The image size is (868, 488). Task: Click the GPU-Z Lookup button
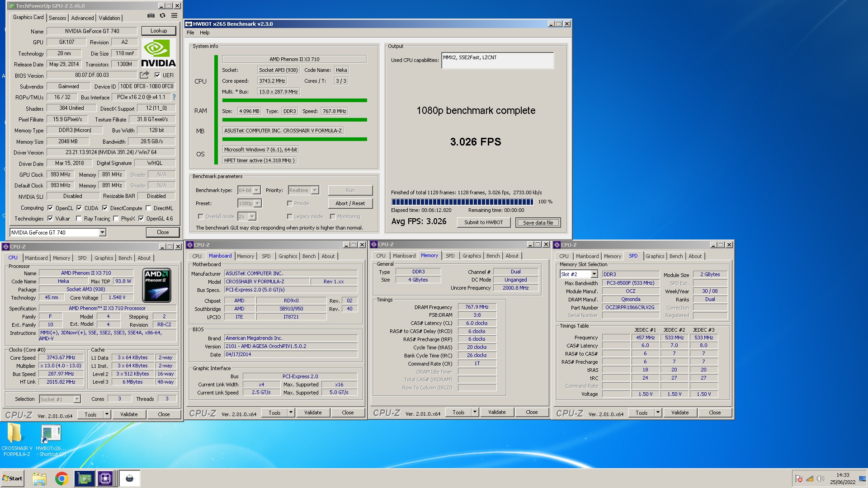click(159, 31)
